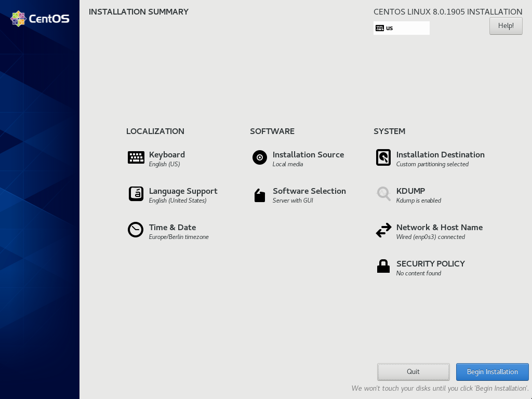Open the Software Selection text label

[x=309, y=191]
